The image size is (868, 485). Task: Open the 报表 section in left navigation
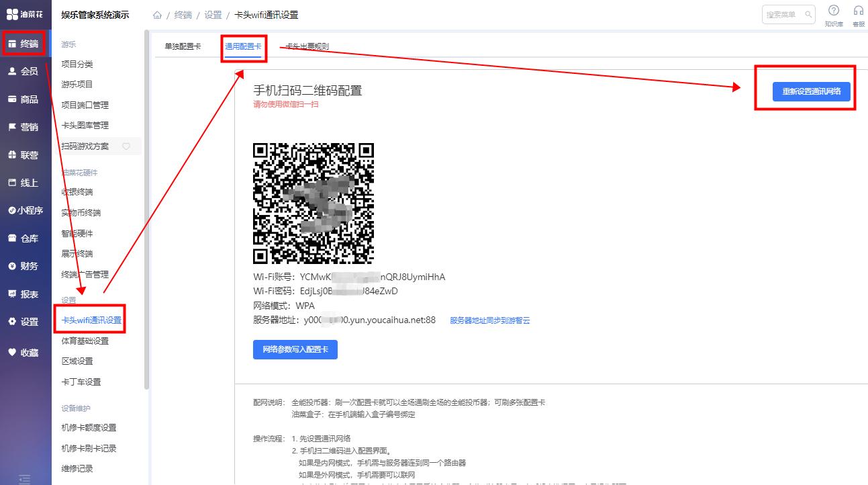point(24,294)
